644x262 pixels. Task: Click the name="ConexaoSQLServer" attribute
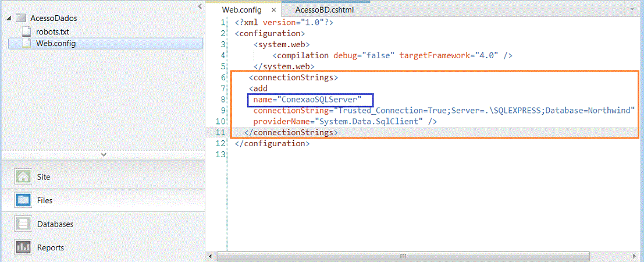[307, 100]
